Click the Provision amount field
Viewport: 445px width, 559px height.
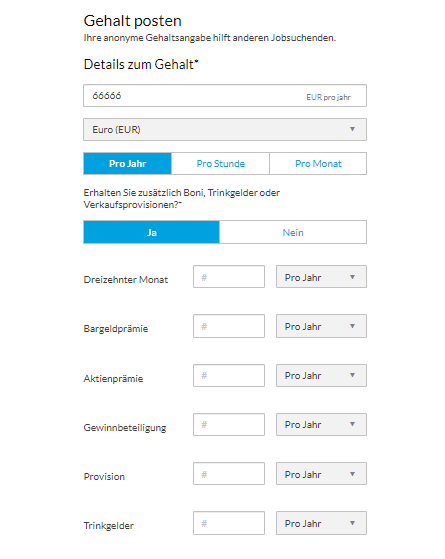tap(229, 474)
